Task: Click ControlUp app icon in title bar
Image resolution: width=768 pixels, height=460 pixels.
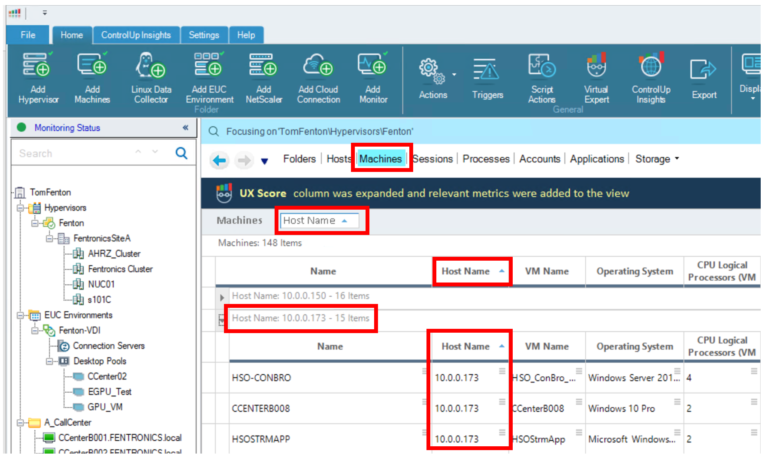Action: pos(15,13)
